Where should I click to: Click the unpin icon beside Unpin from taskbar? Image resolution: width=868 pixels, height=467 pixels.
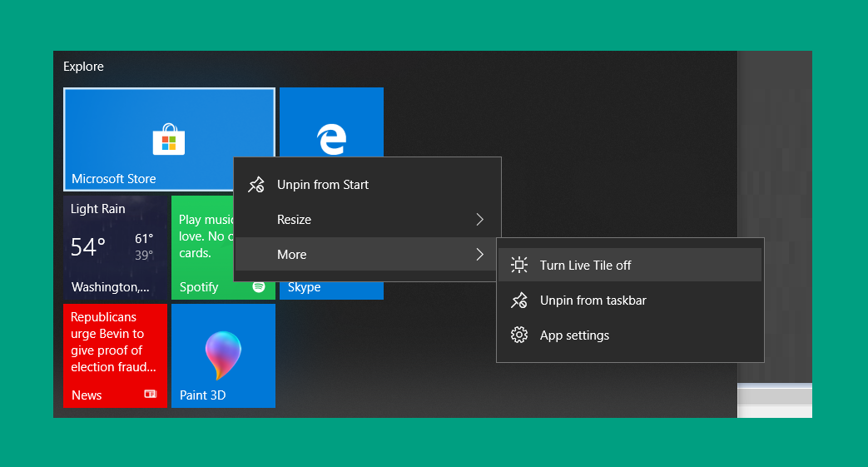518,301
